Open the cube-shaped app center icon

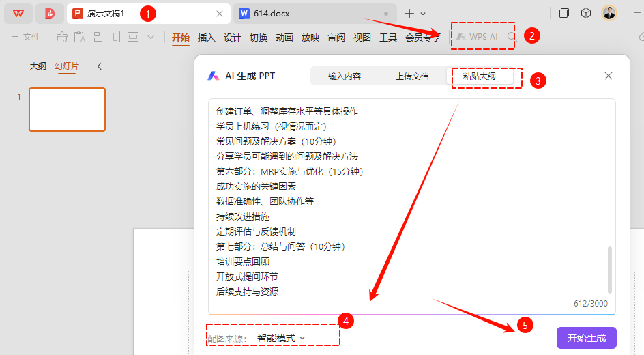(x=586, y=14)
